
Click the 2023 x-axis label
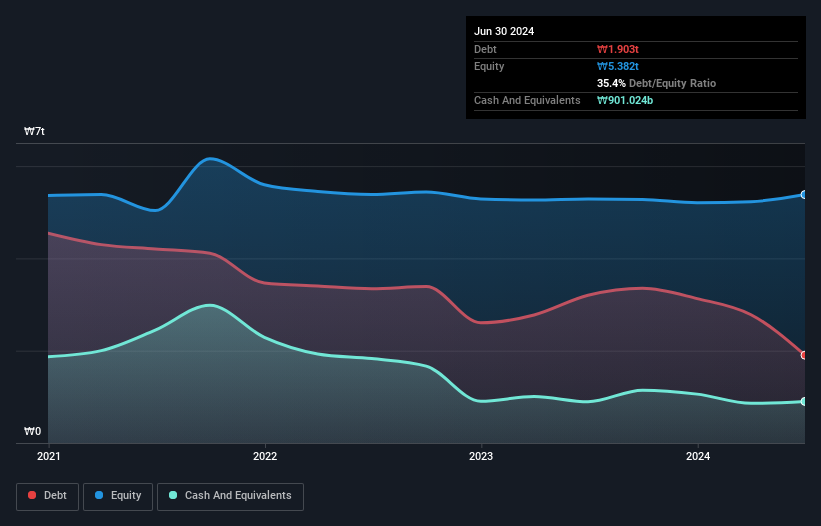tap(481, 456)
